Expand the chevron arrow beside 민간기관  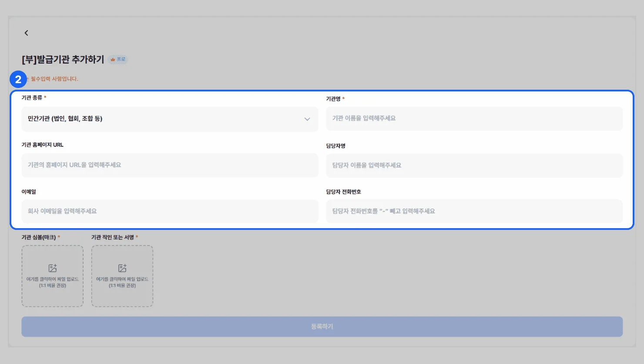[307, 119]
